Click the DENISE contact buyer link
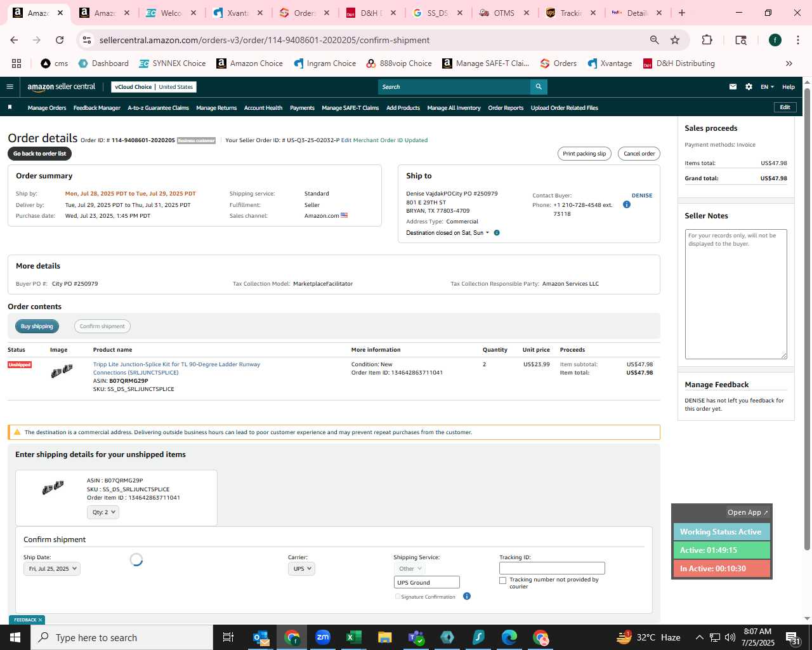 pos(642,196)
